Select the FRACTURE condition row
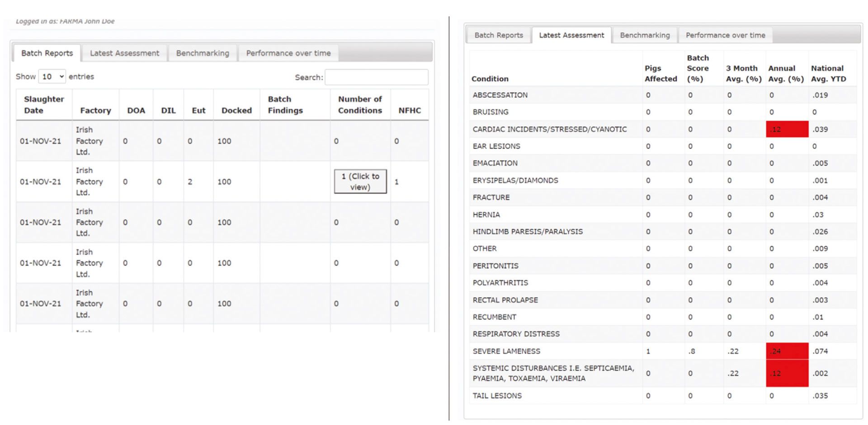 coord(663,197)
